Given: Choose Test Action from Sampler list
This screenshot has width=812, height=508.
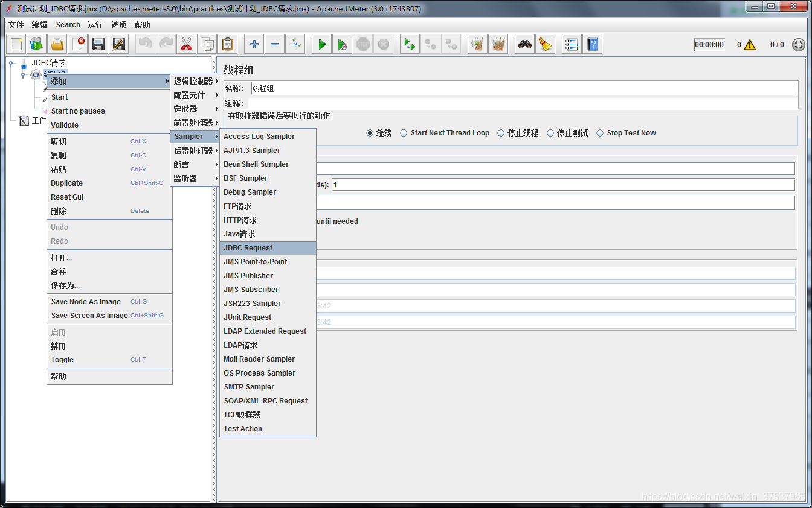Looking at the screenshot, I should tap(268, 429).
